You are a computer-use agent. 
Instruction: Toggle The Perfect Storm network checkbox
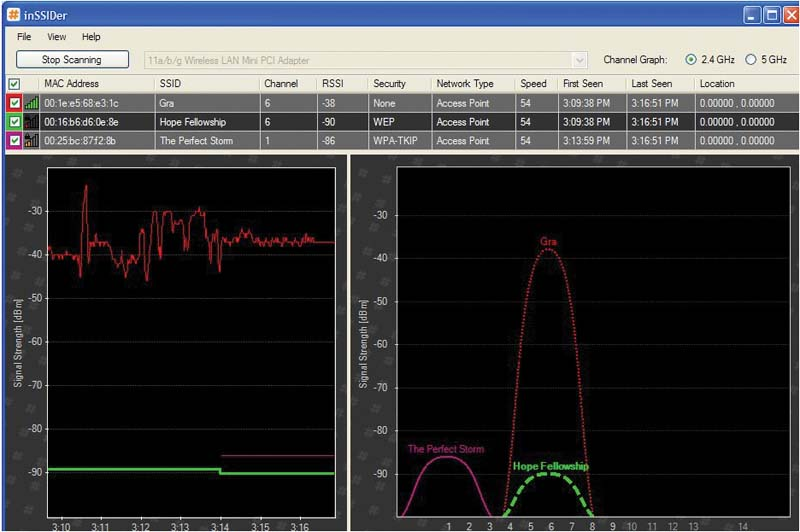pos(14,140)
